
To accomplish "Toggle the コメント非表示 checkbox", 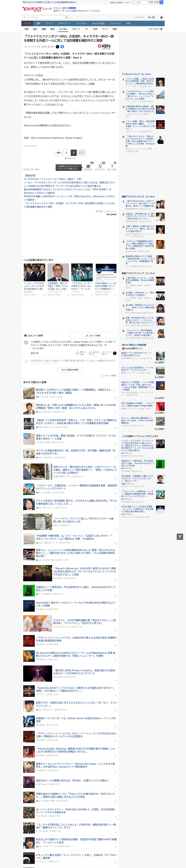I will (102, 375).
